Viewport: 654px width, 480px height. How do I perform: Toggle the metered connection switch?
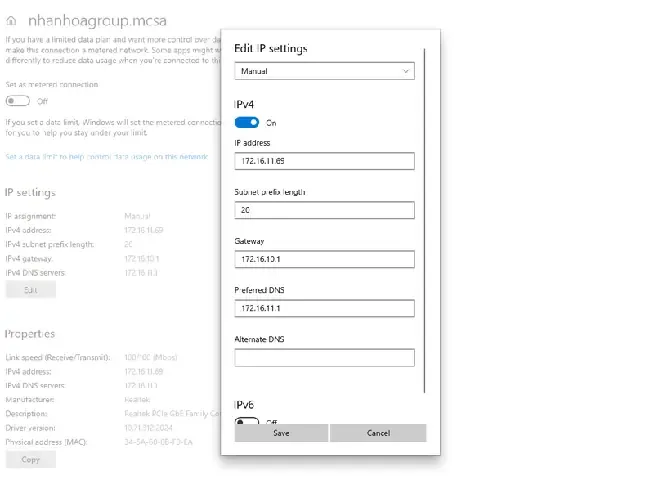19,101
